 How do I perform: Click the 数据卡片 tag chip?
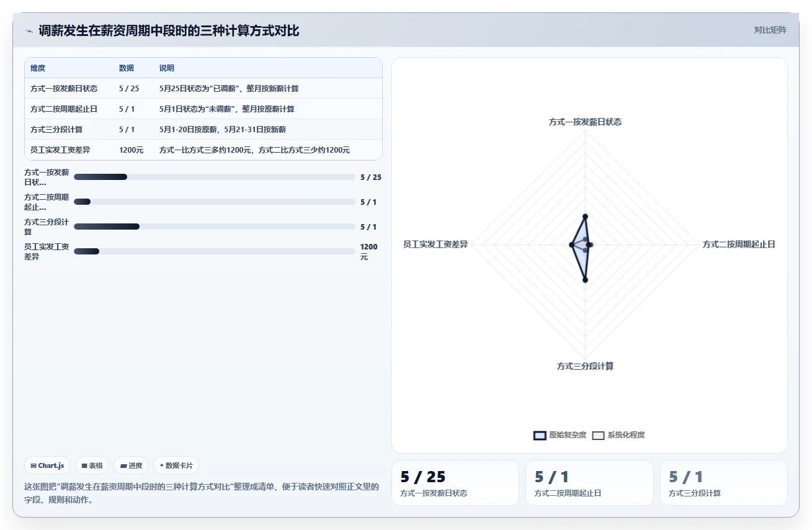(176, 465)
